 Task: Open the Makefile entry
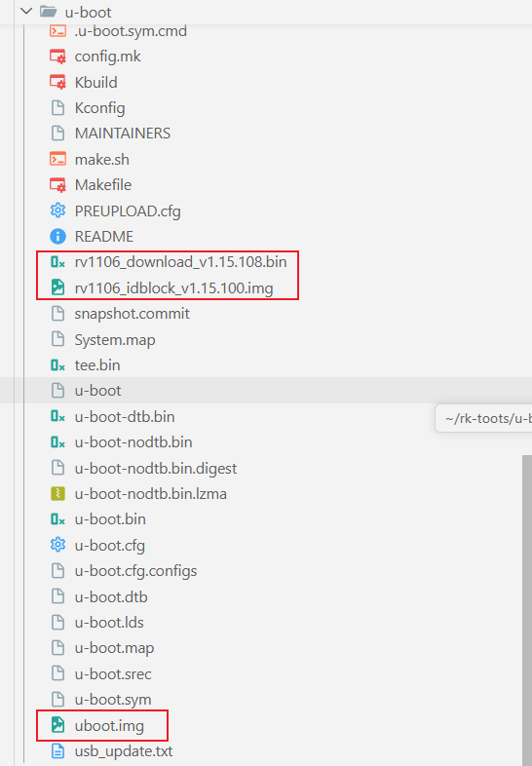pos(103,184)
